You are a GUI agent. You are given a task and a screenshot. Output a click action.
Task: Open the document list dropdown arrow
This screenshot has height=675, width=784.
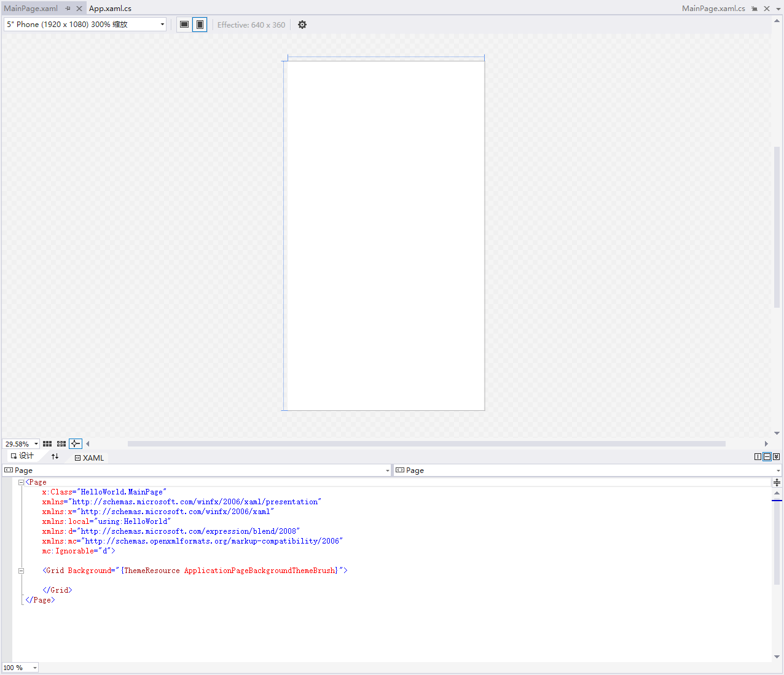(778, 9)
